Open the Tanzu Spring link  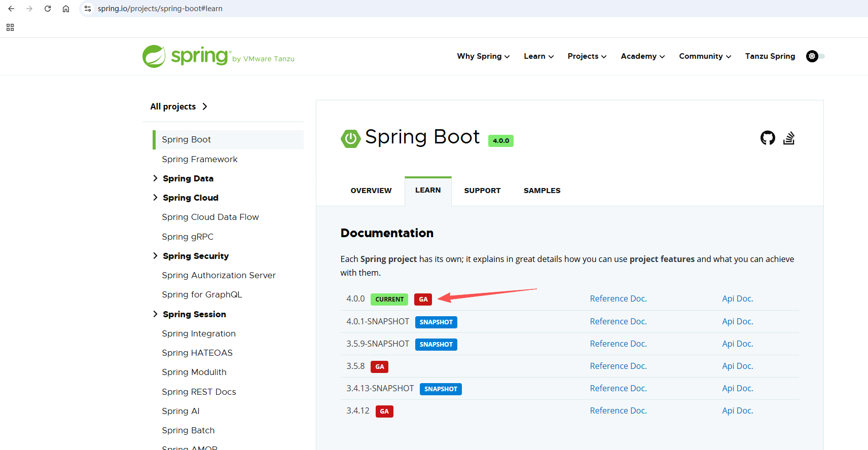click(770, 56)
